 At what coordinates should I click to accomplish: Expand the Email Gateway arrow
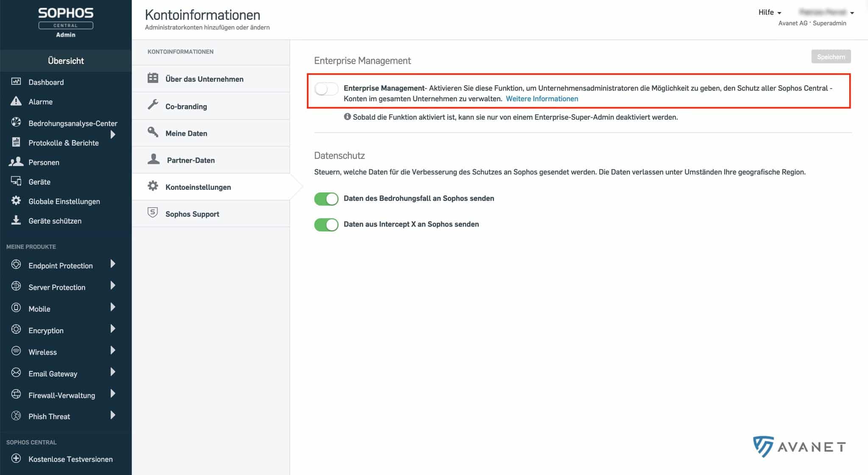coord(113,372)
